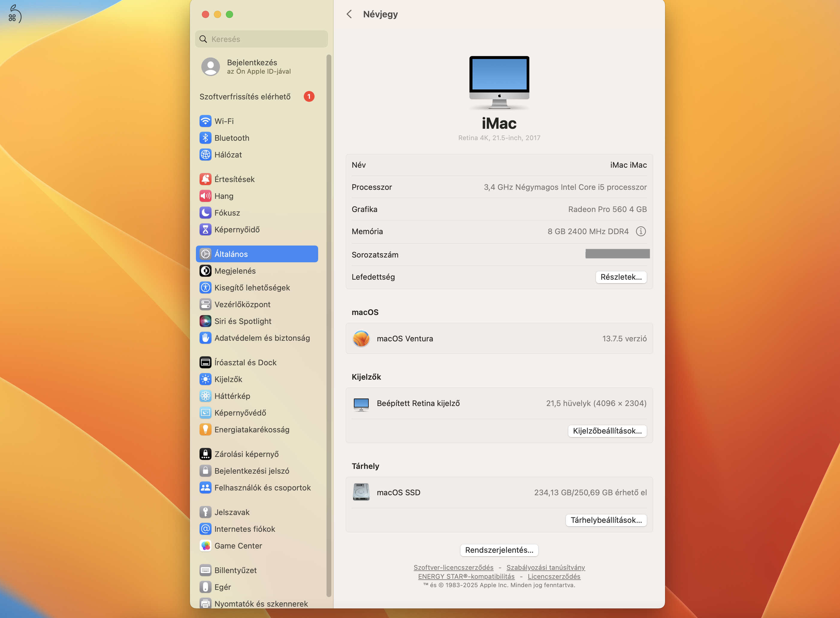Select the Képernyőidő hourglass icon
The image size is (840, 618).
point(206,229)
